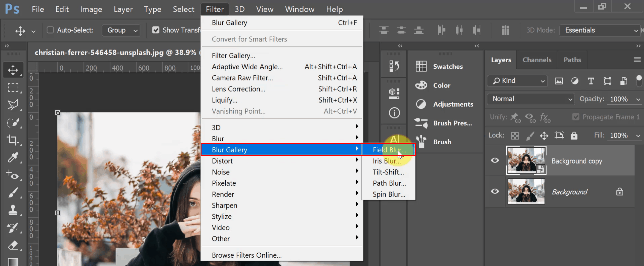Click lock image pixels brush icon
The image size is (644, 266).
coord(530,136)
